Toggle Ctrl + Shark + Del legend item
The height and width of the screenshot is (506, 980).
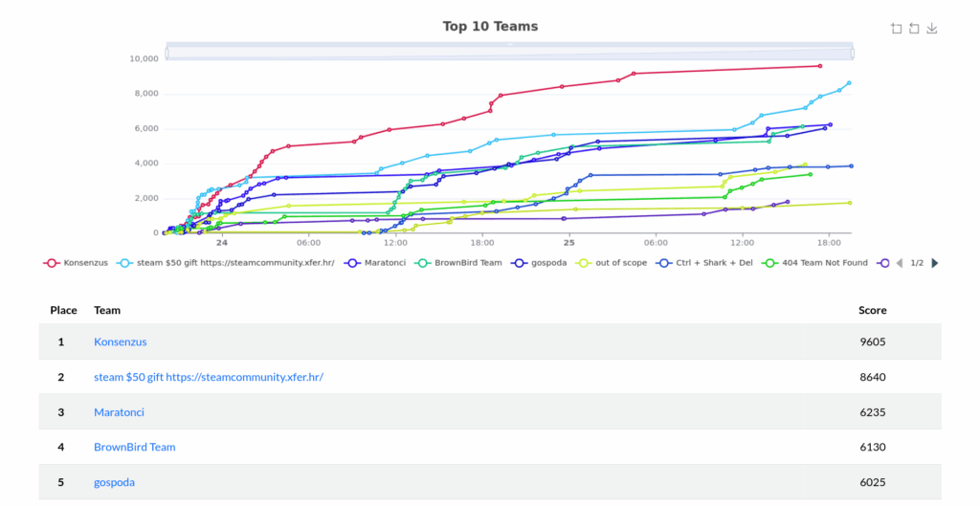pos(704,263)
